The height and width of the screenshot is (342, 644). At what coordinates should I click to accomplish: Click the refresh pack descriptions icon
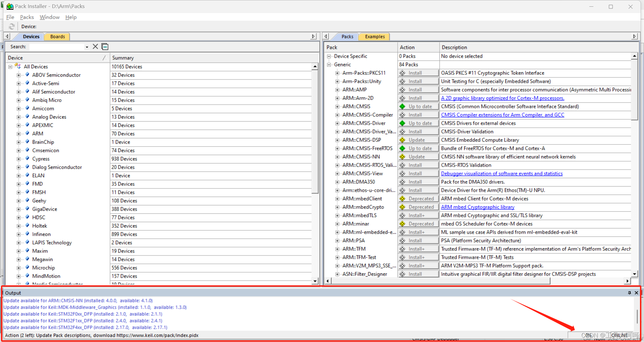(12, 26)
